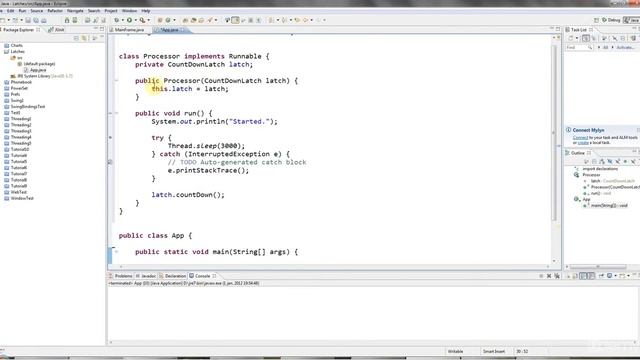640x360 pixels.
Task: Switch to the Java perspective button
Action: click(x=632, y=20)
